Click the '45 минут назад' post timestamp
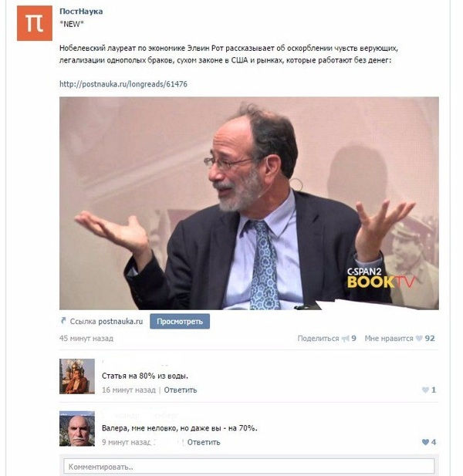Image resolution: width=463 pixels, height=476 pixels. (86, 338)
